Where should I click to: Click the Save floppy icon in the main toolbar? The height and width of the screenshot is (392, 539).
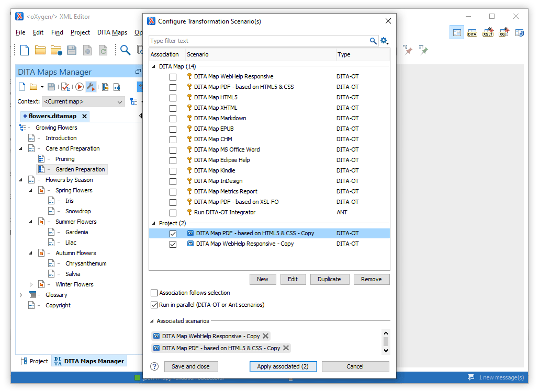[72, 50]
